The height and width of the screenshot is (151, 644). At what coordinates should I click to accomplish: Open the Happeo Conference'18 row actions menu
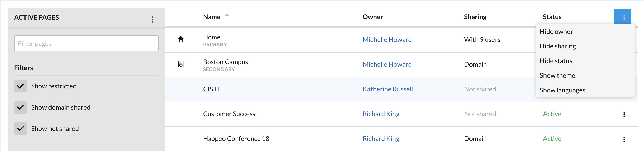(624, 139)
